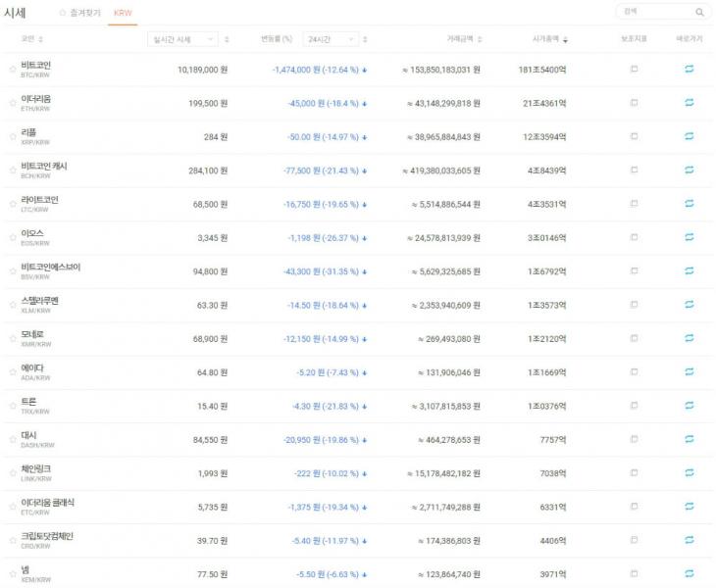Sort by real-time price arrows
Image resolution: width=716 pixels, height=588 pixels.
tap(227, 39)
